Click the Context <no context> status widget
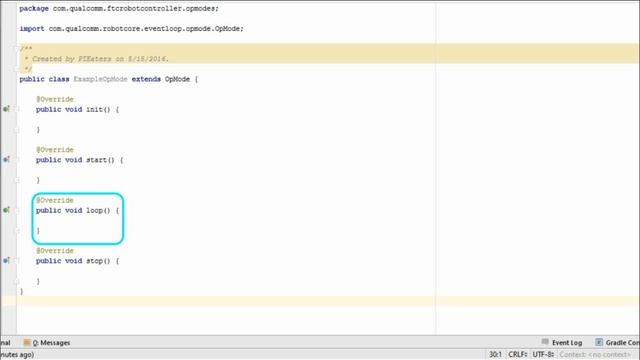Viewport: 640px width, 360px height. [595, 354]
